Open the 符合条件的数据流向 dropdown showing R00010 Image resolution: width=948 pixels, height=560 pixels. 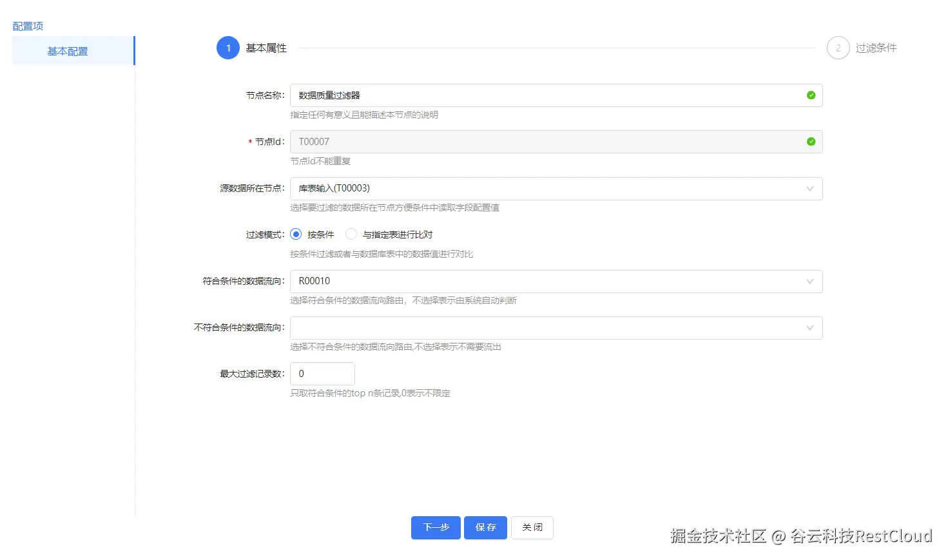[x=556, y=282]
